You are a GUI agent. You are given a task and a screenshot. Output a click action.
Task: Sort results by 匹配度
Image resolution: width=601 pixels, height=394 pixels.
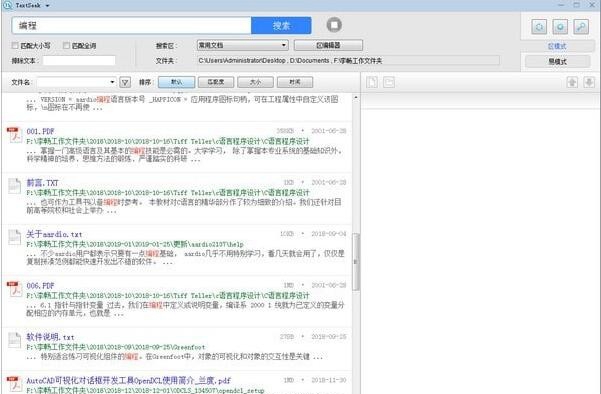pyautogui.click(x=216, y=82)
